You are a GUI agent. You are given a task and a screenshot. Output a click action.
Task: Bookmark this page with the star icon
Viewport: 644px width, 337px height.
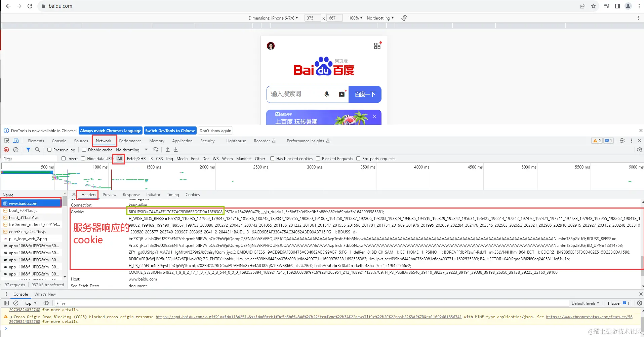[593, 6]
